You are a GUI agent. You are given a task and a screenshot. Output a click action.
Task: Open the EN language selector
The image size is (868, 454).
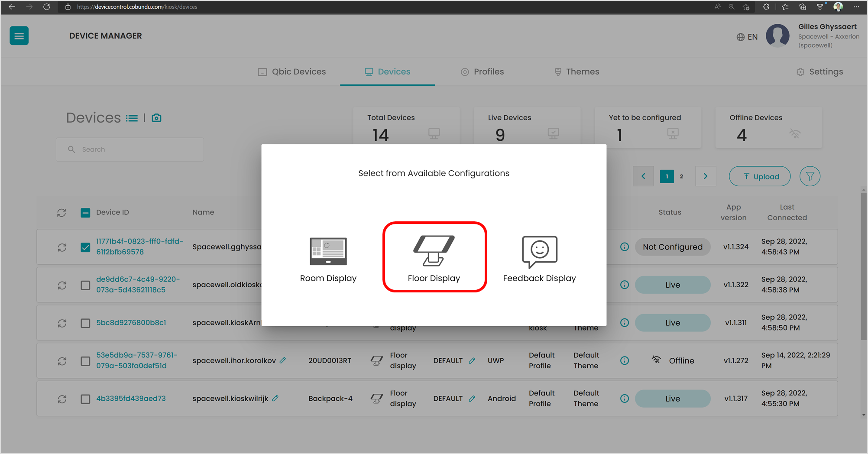pos(747,37)
